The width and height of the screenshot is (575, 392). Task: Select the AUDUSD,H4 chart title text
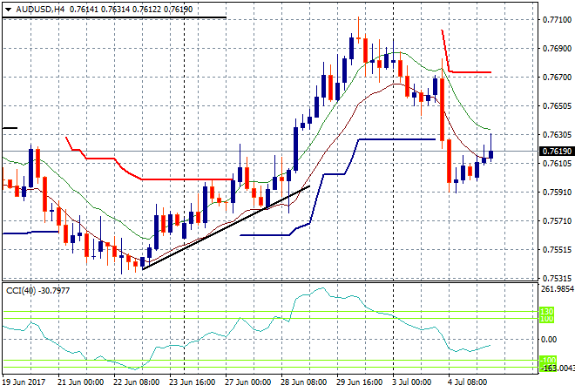[x=40, y=10]
